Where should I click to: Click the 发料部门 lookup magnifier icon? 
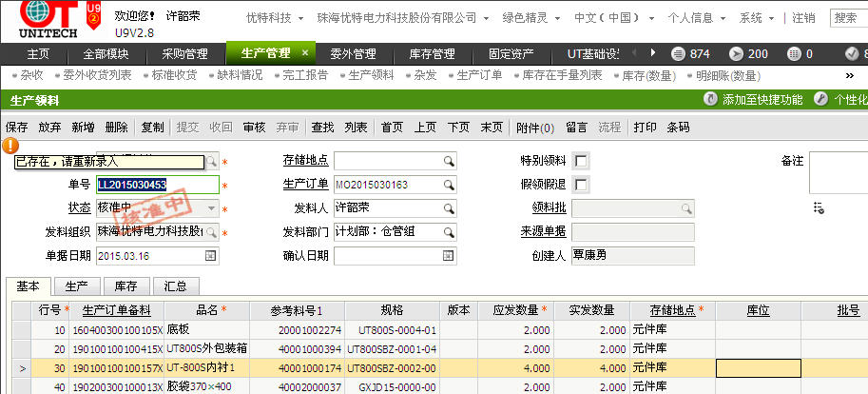(449, 232)
